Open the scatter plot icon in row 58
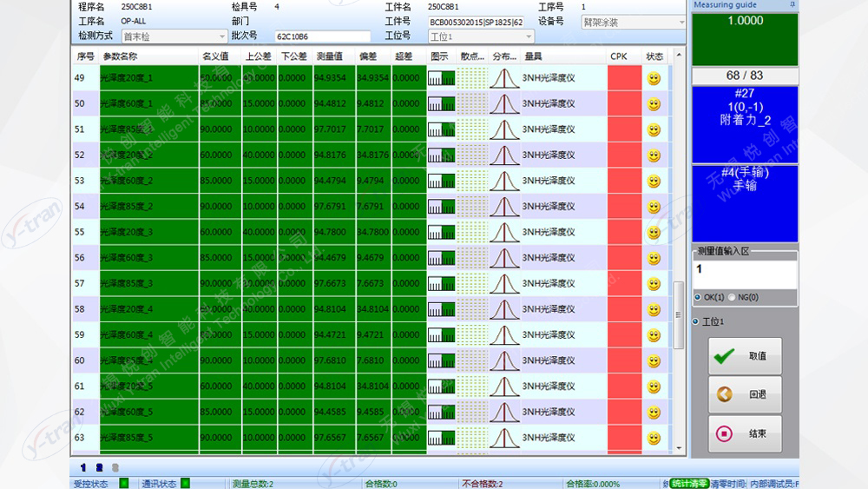 point(472,309)
